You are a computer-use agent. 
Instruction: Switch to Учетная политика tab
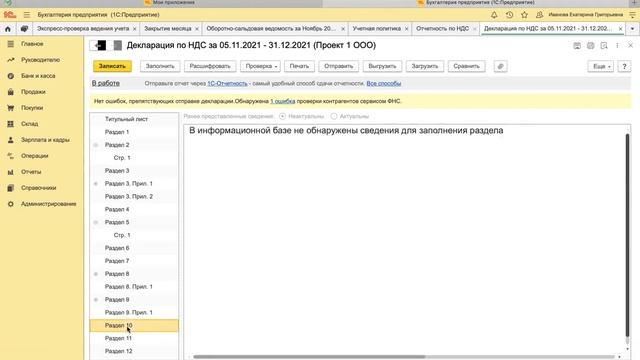[376, 29]
